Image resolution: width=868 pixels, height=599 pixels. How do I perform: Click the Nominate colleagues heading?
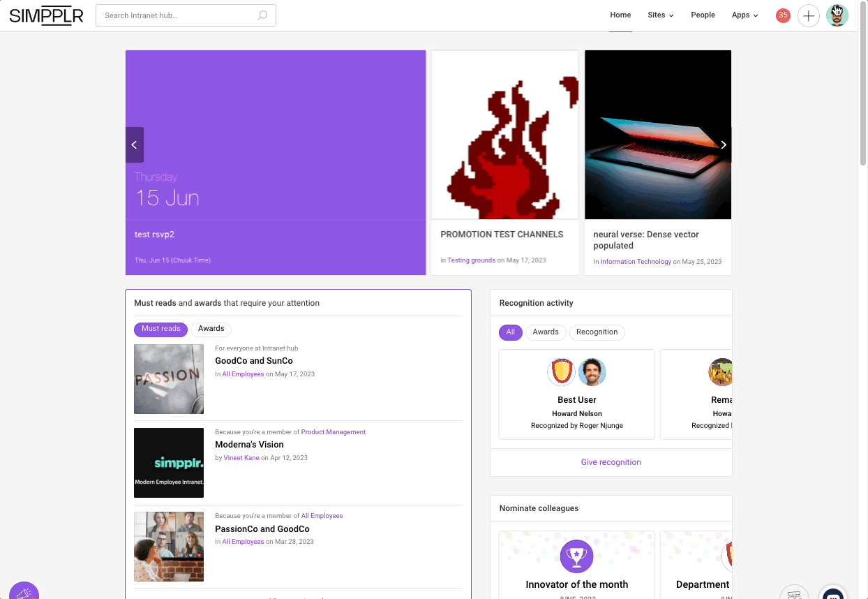(x=539, y=508)
